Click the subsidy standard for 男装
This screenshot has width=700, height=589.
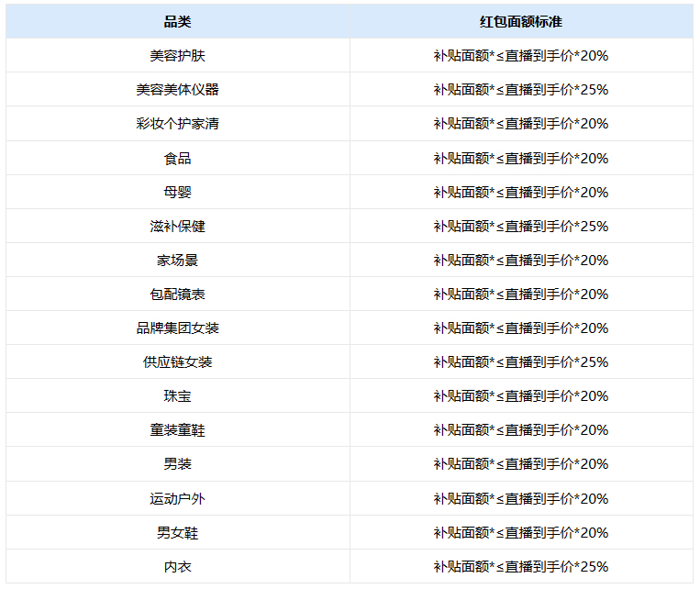tap(521, 464)
